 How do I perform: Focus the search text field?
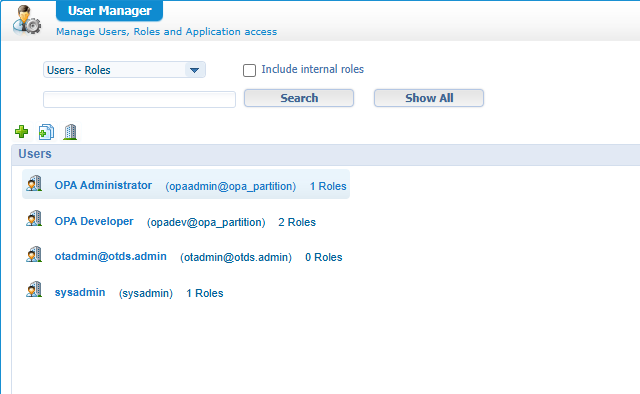point(140,100)
